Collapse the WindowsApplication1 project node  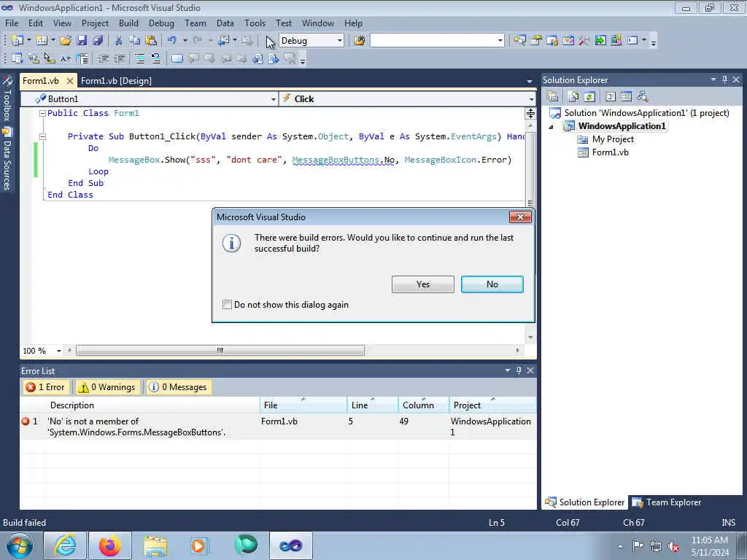551,127
